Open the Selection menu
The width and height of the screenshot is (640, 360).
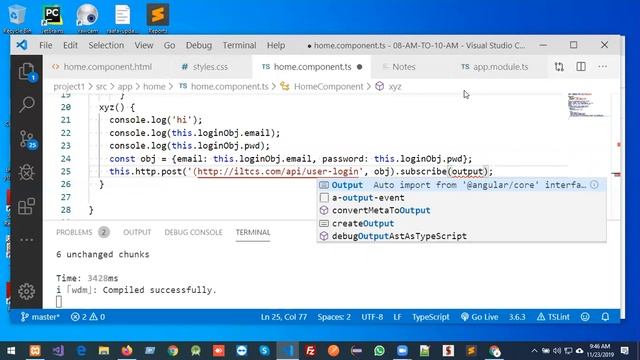pyautogui.click(x=106, y=45)
